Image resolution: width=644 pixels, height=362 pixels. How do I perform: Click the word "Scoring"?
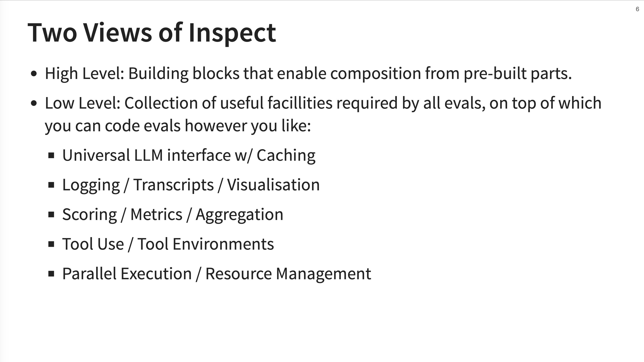(89, 215)
